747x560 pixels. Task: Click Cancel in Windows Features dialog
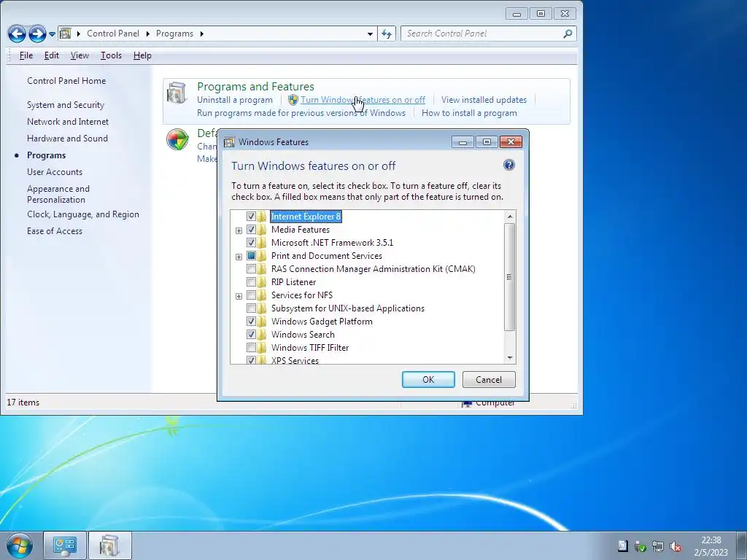coord(488,379)
